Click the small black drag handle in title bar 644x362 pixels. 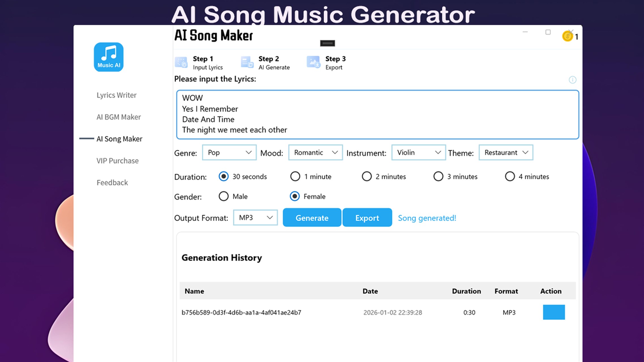(x=327, y=43)
